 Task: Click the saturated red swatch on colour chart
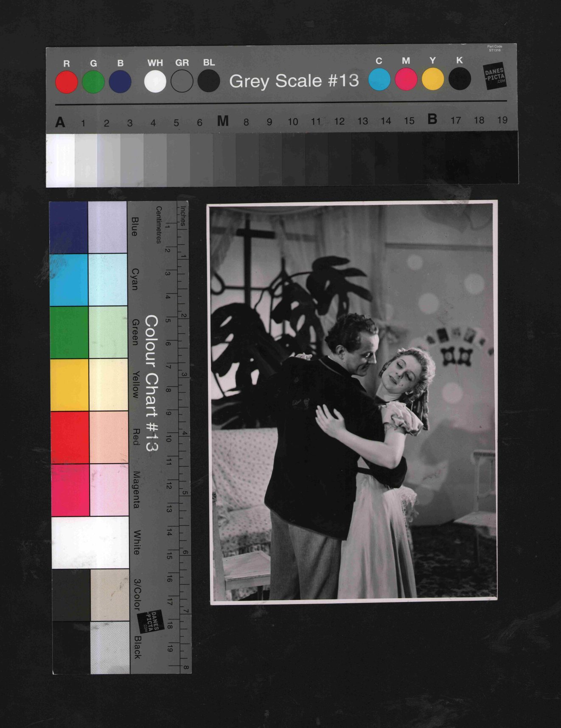[70, 437]
